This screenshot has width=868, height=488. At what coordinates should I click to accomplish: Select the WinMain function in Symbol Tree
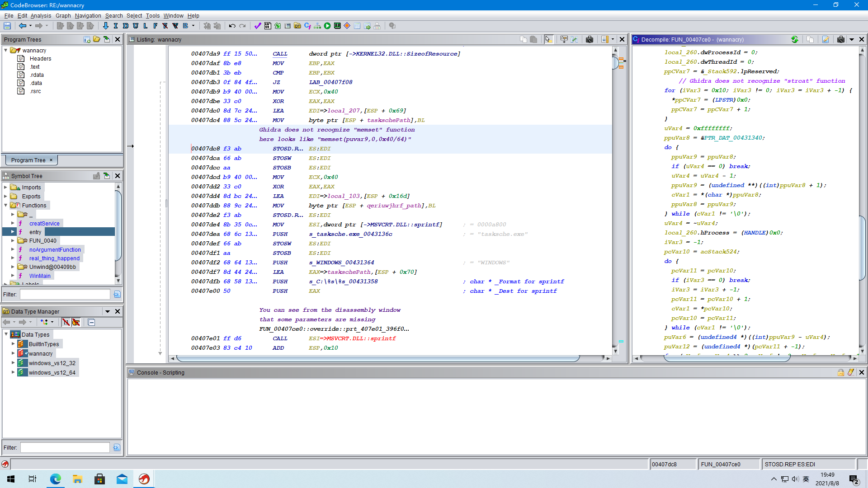[40, 276]
